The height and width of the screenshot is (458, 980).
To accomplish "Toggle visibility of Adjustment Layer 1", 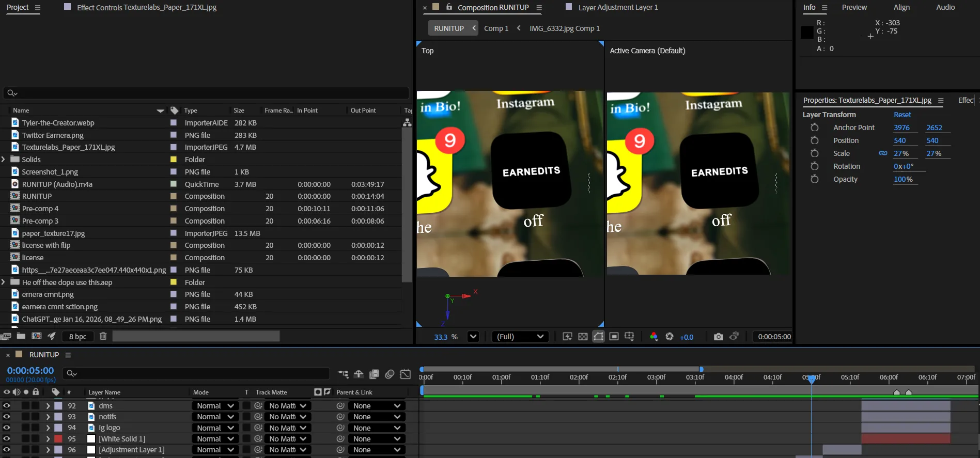I will point(7,450).
